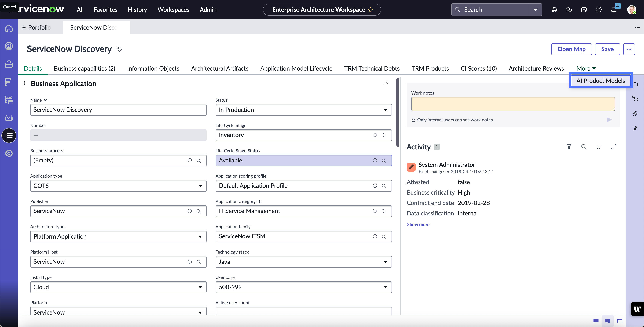The width and height of the screenshot is (644, 327).
Task: Expand the More tabs dropdown
Action: 586,69
